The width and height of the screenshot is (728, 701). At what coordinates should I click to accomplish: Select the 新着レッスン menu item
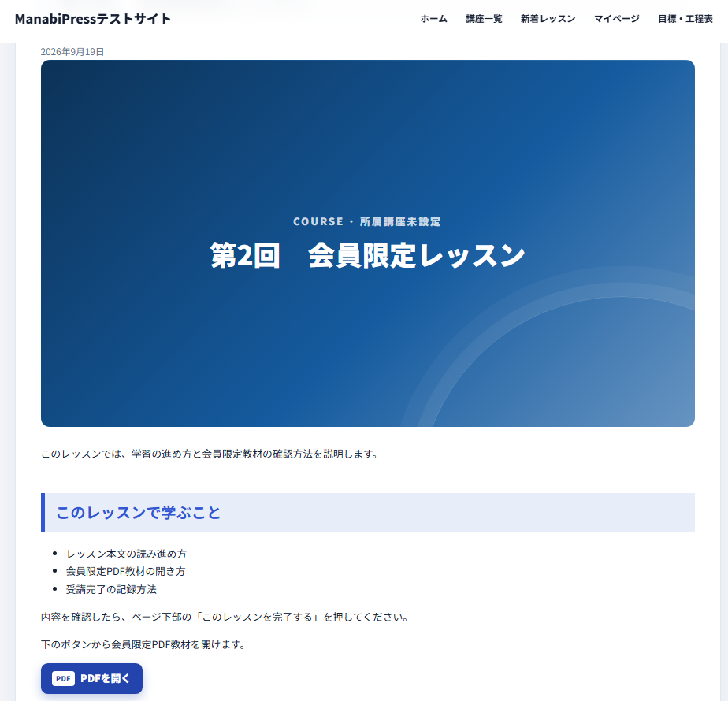(x=548, y=19)
